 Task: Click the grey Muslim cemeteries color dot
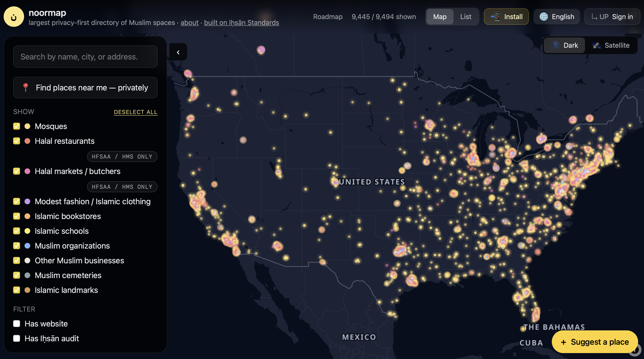tap(27, 275)
